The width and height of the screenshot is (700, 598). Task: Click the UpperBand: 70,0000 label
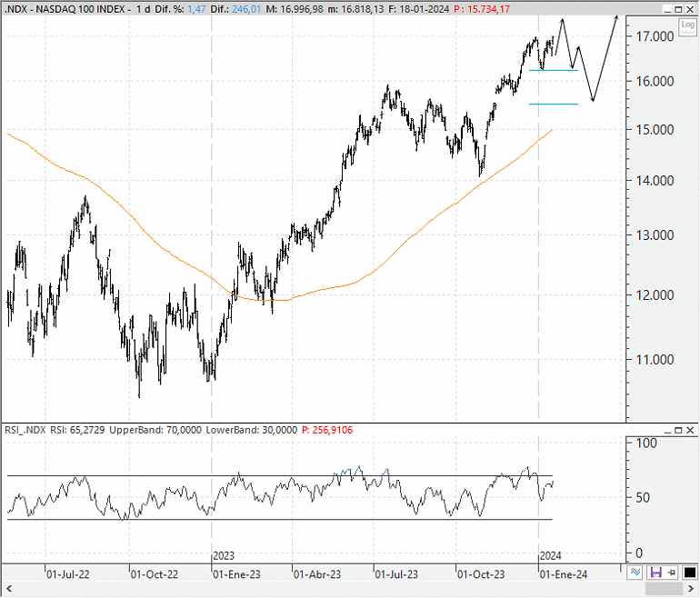coord(155,430)
